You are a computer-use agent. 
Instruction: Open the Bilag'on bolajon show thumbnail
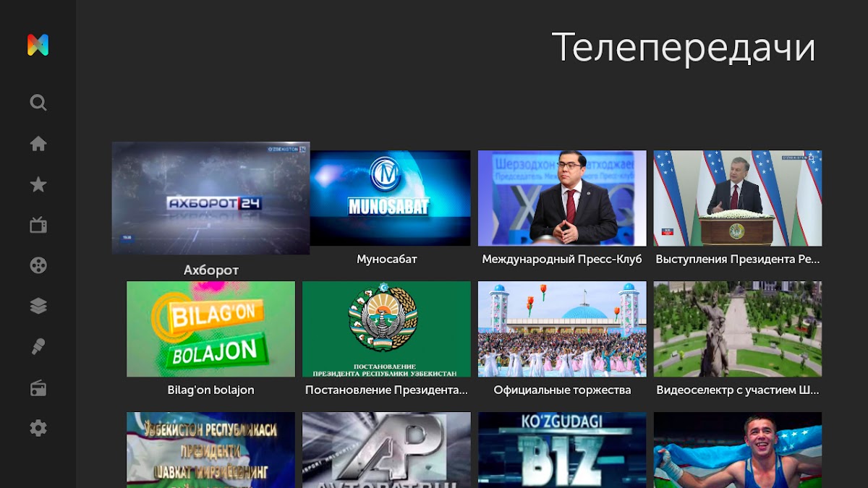point(210,329)
